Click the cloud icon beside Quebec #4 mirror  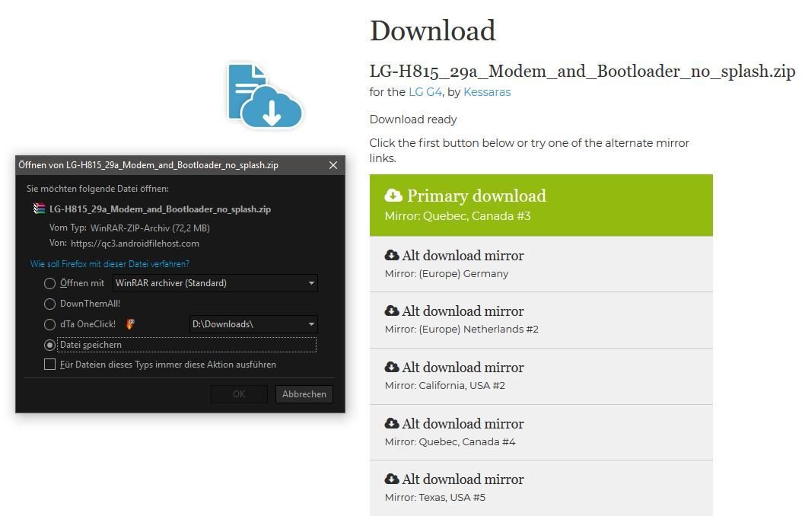392,422
